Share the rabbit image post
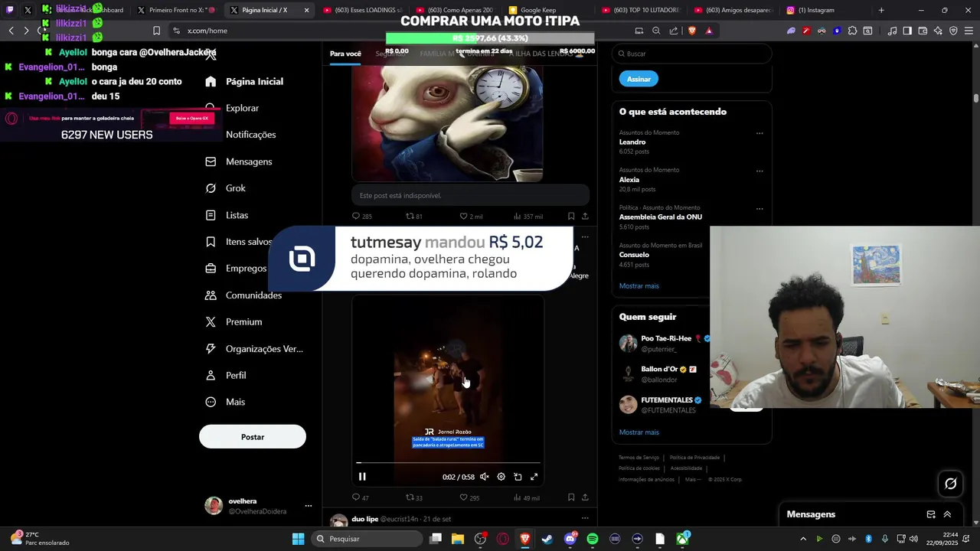This screenshot has height=551, width=980. click(585, 217)
